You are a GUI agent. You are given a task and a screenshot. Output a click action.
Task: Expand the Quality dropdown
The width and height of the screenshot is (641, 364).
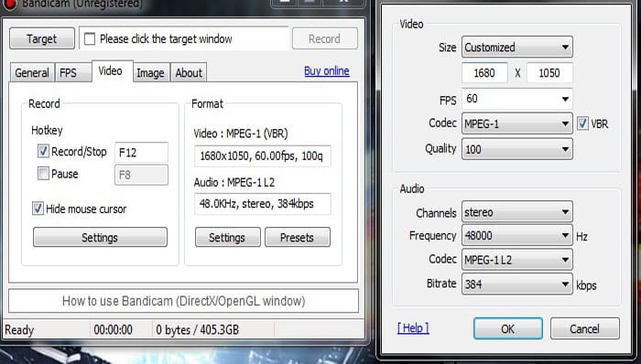517,149
